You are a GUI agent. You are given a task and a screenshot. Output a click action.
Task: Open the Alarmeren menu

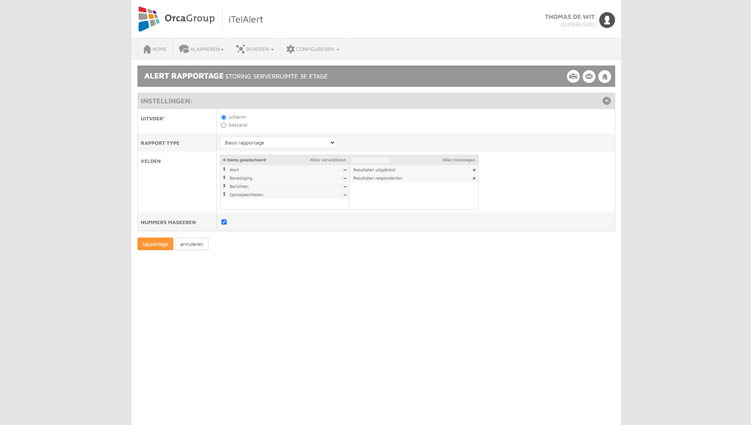(x=201, y=49)
